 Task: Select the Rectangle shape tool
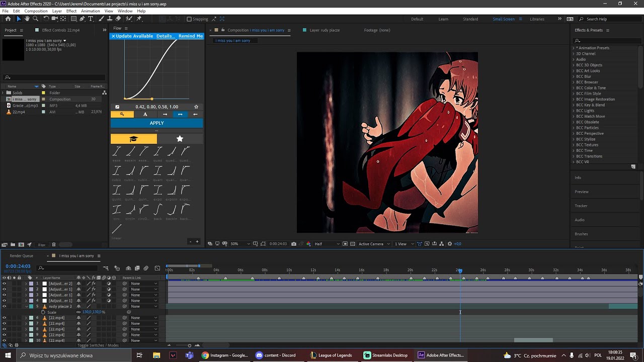click(x=73, y=19)
